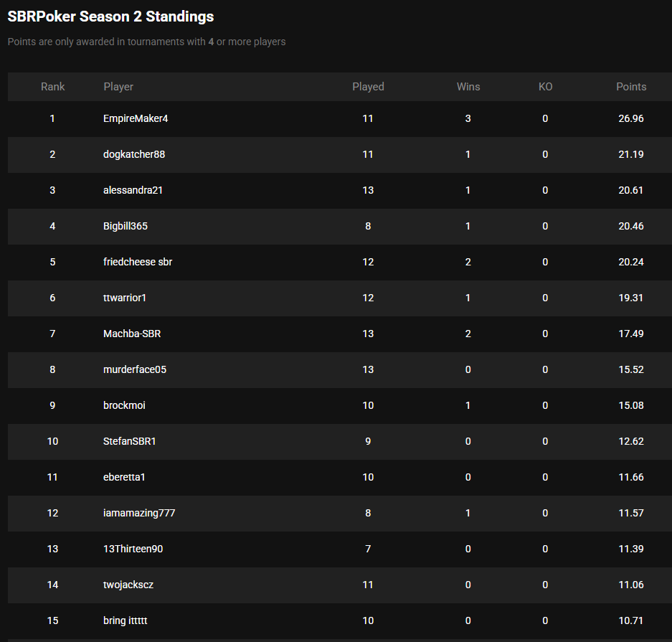Click ttwarrior1 in standings
The width and height of the screenshot is (672, 642).
tap(125, 298)
